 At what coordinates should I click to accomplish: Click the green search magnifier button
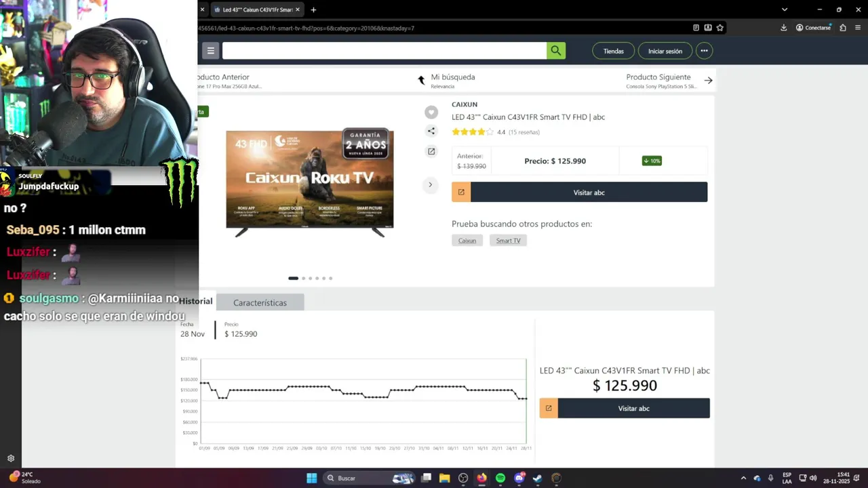tap(556, 51)
